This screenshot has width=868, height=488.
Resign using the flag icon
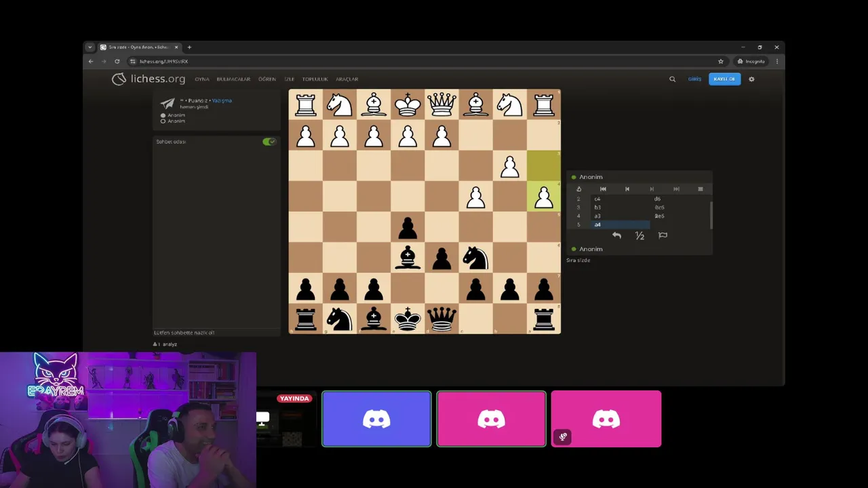pyautogui.click(x=663, y=235)
